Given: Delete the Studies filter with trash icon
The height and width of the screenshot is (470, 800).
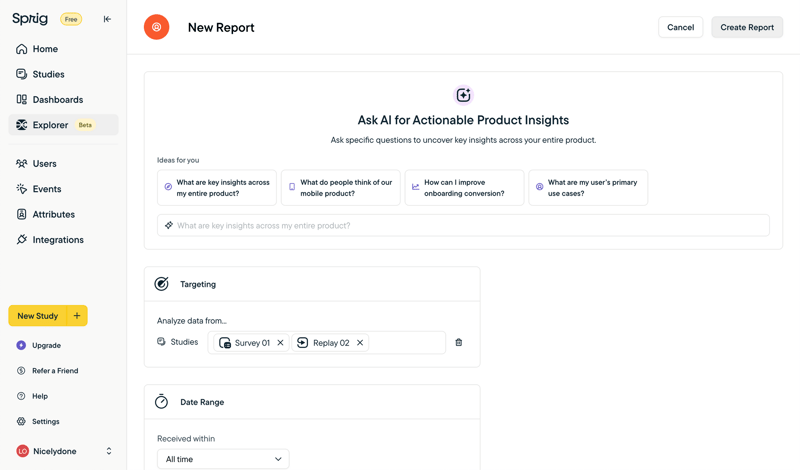Looking at the screenshot, I should pos(459,342).
